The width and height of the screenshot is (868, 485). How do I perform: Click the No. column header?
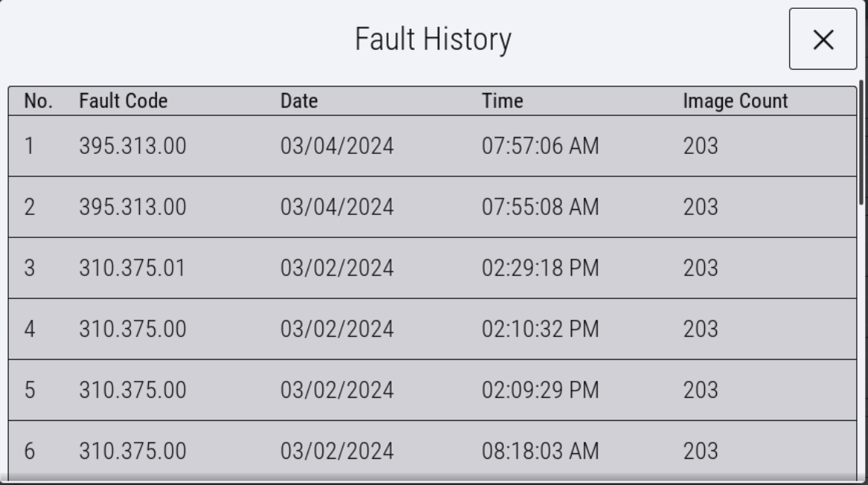coord(38,101)
